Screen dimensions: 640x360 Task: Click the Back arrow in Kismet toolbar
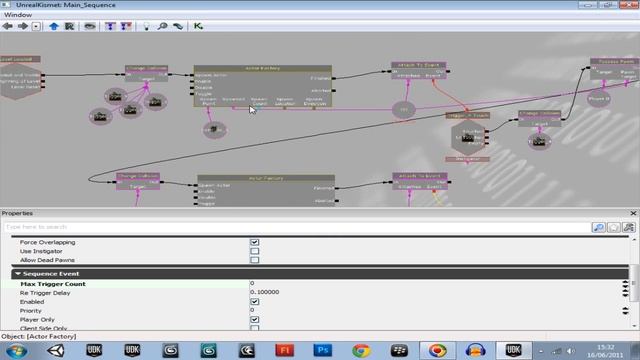tap(7, 26)
